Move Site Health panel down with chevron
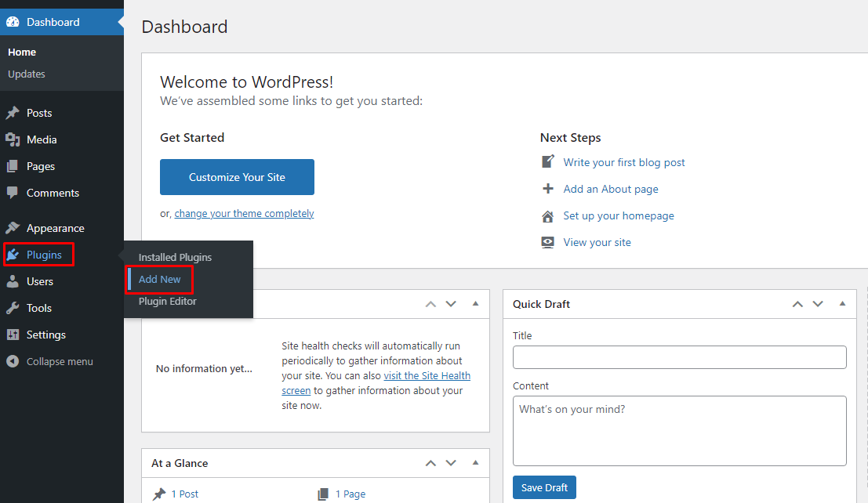This screenshot has width=868, height=503. point(451,304)
